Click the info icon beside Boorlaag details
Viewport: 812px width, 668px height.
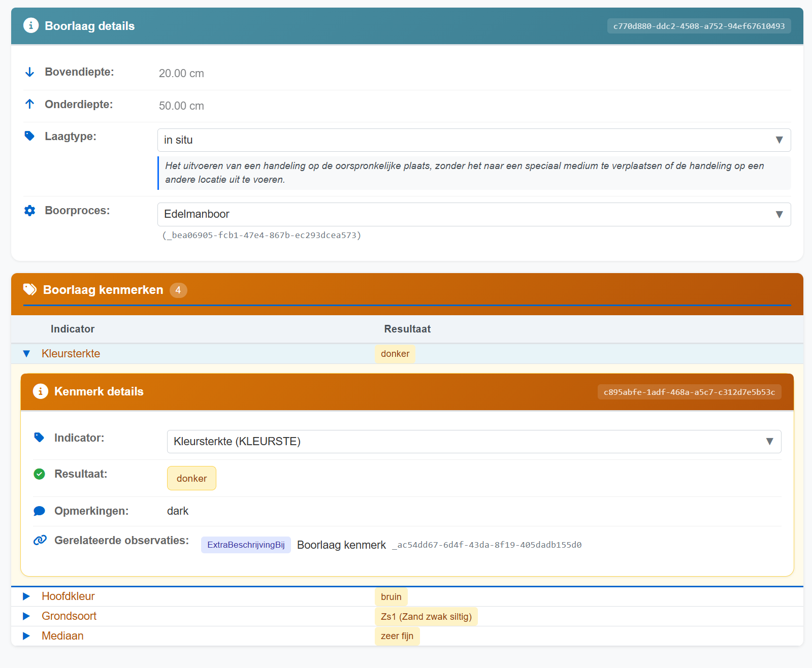click(x=31, y=25)
